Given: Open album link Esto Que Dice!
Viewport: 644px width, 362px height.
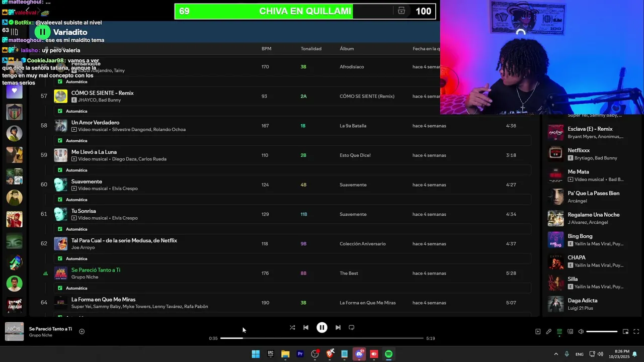Looking at the screenshot, I should click(x=355, y=155).
